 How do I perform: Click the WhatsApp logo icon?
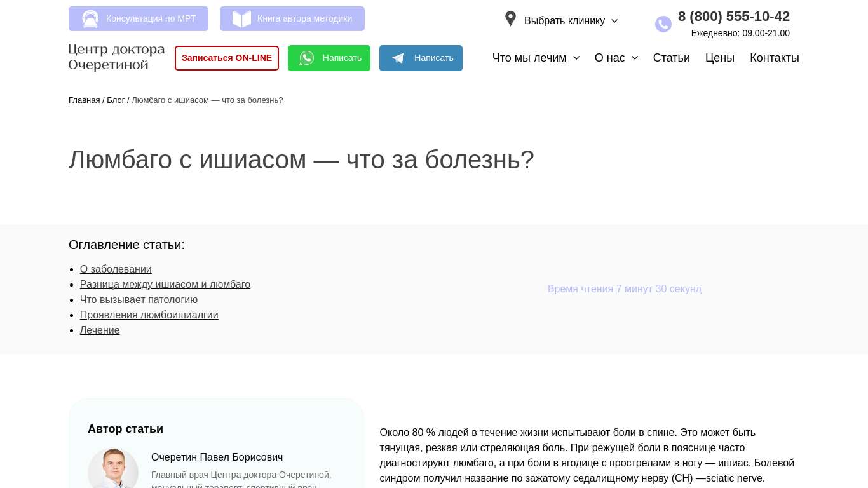307,58
